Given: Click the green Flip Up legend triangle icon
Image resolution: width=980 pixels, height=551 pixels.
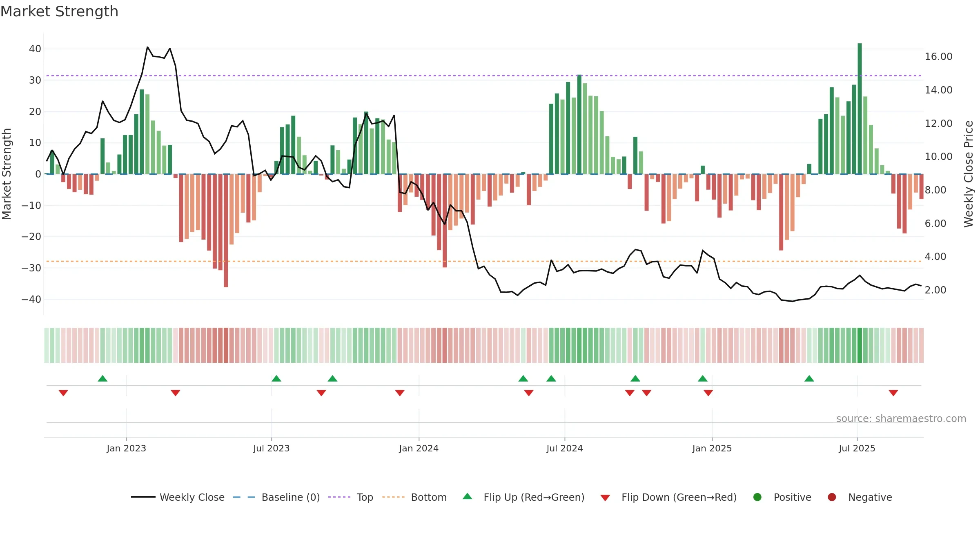Looking at the screenshot, I should click(468, 496).
